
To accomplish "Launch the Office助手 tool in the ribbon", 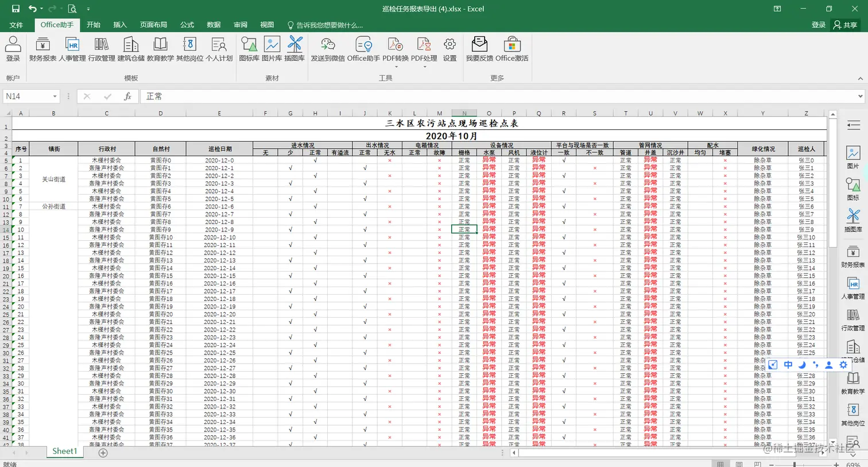I will 363,49.
